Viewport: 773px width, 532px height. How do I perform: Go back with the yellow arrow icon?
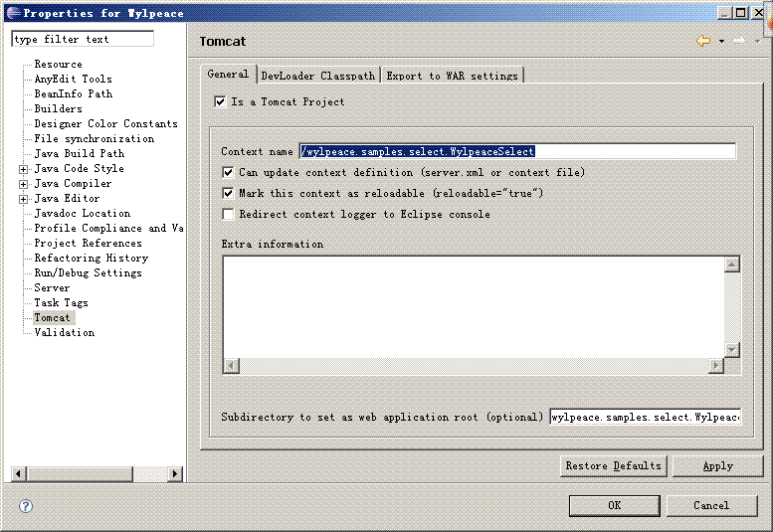pyautogui.click(x=703, y=41)
